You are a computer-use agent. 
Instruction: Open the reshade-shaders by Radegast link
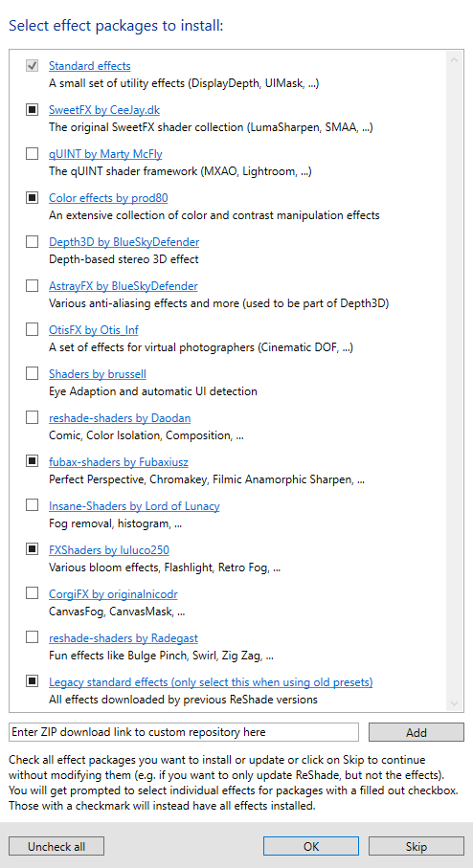[124, 637]
